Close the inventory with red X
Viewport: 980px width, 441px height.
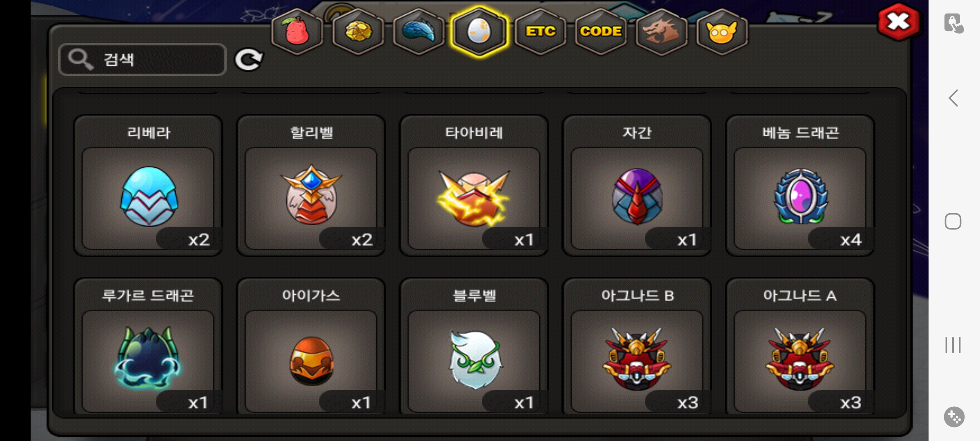click(x=898, y=22)
